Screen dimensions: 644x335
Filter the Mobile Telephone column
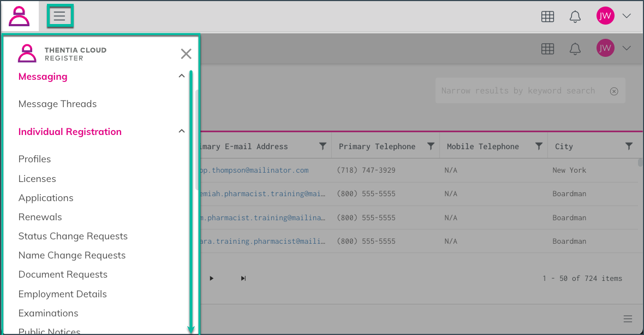pyautogui.click(x=539, y=146)
